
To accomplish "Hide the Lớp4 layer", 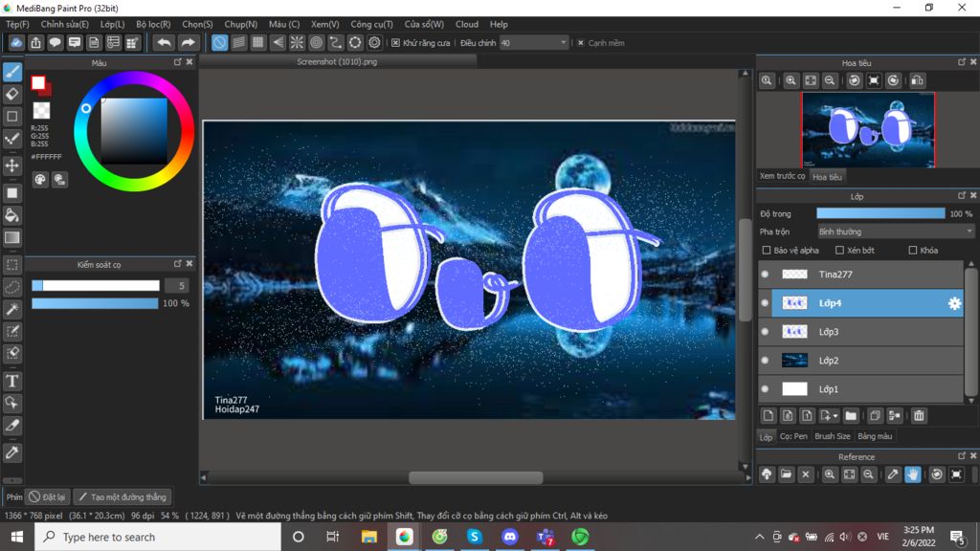I will [765, 303].
